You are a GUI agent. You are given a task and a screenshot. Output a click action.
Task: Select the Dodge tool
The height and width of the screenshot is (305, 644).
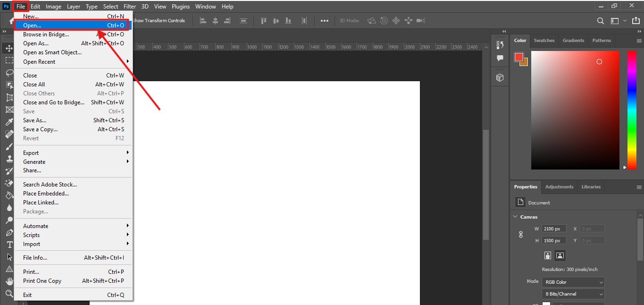(x=9, y=220)
